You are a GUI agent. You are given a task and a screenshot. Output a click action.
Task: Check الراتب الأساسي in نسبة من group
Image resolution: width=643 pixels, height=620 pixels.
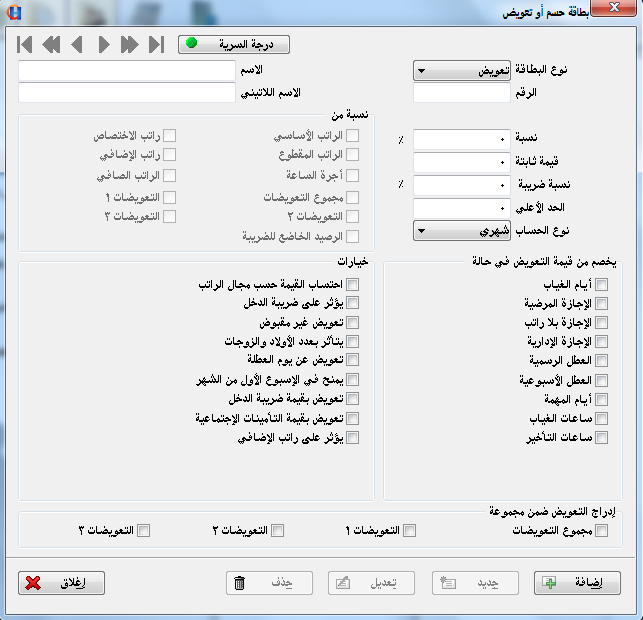[352, 135]
